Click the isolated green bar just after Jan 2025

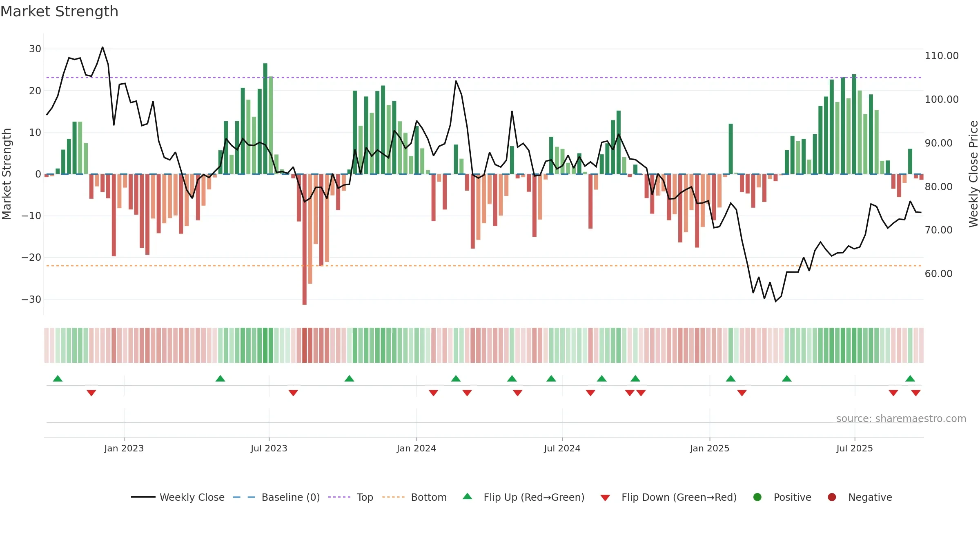pos(731,149)
